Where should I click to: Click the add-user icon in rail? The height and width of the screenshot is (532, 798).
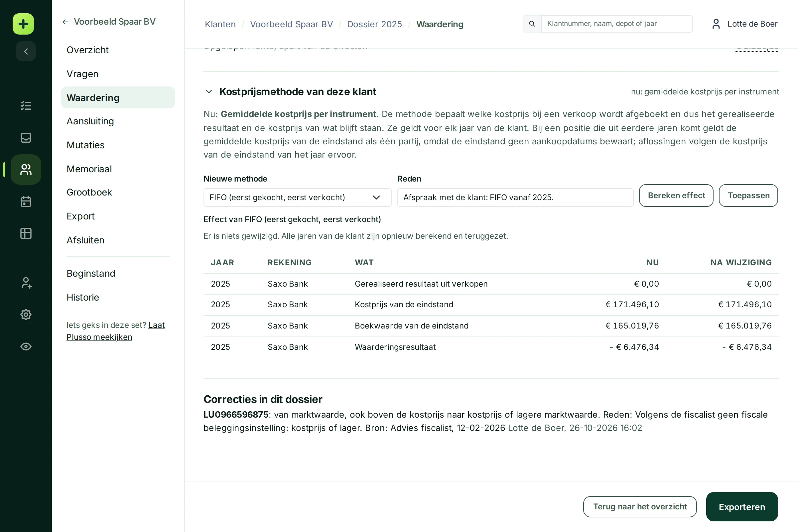26,283
